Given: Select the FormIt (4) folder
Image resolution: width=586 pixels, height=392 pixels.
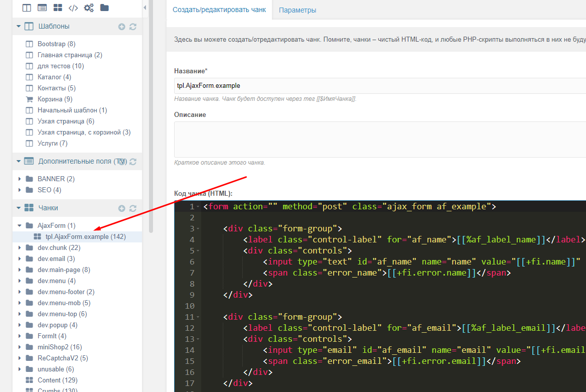Looking at the screenshot, I should pos(52,336).
